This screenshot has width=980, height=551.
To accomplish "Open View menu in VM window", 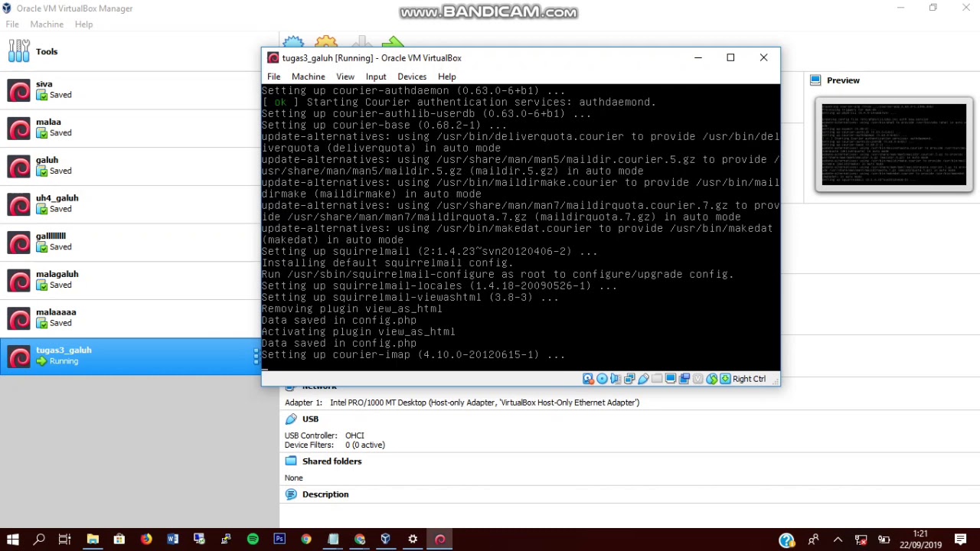I will tap(345, 77).
